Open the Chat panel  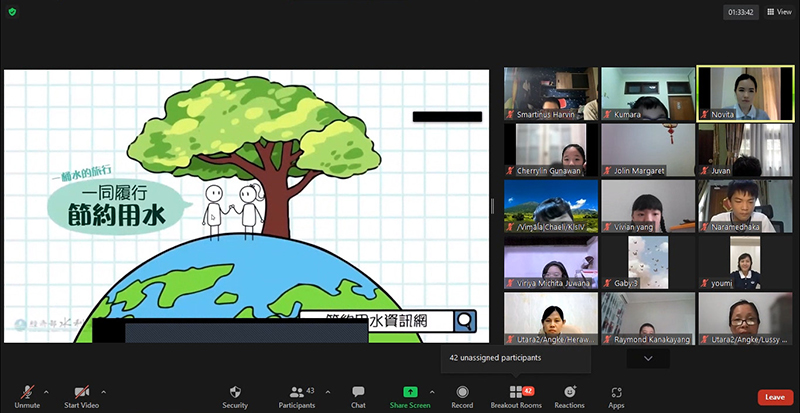click(x=358, y=392)
